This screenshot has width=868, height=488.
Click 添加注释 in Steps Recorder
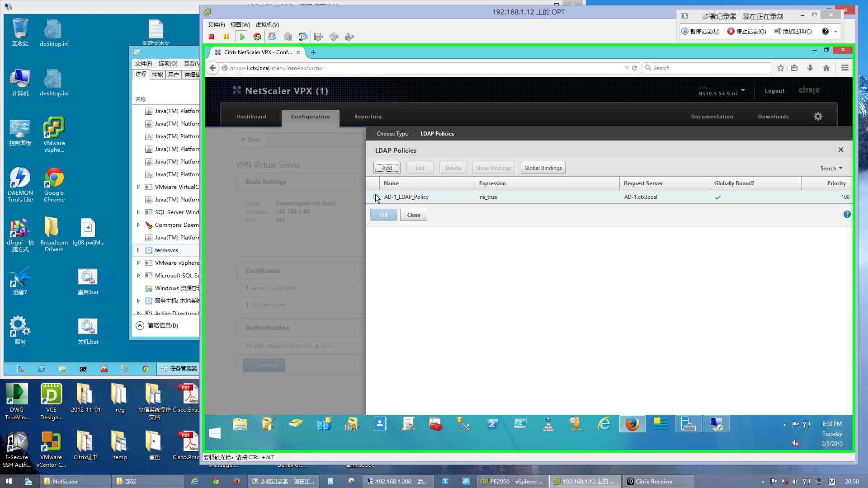(793, 32)
